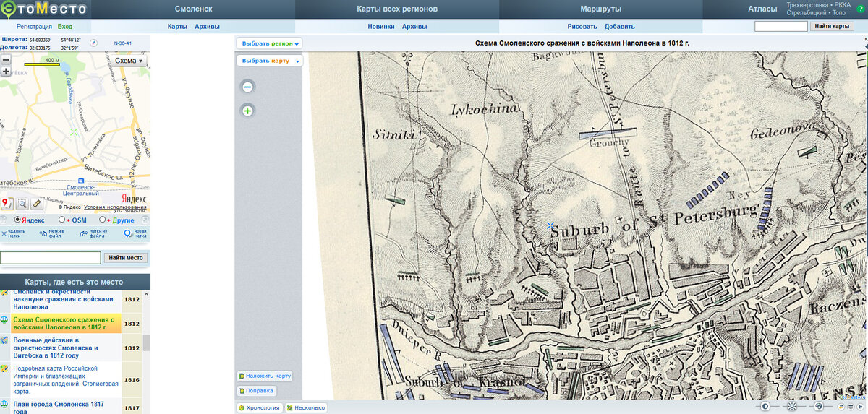This screenshot has width=868, height=414.
Task: Open Архивы link under Карты всех регионов
Action: 414,26
